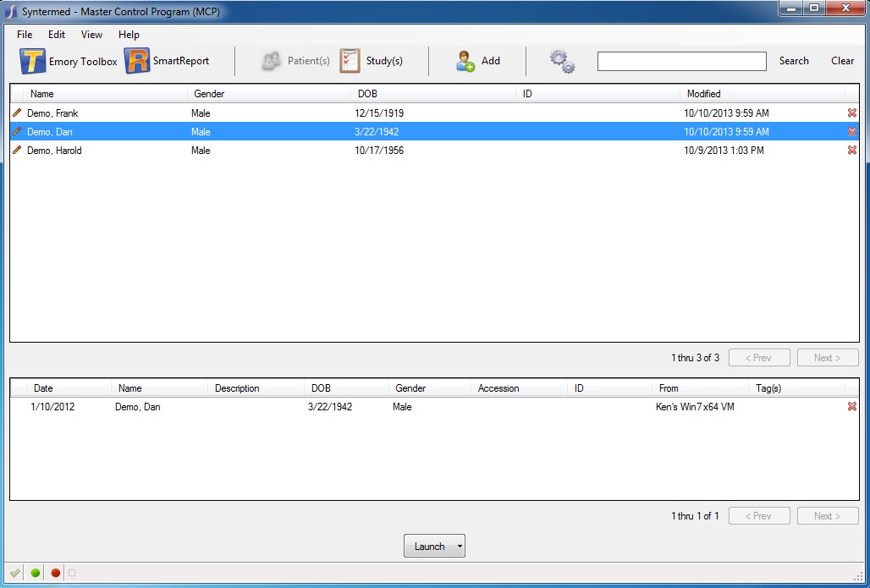Clear the search field with Clear
The height and width of the screenshot is (588, 870).
click(x=842, y=61)
